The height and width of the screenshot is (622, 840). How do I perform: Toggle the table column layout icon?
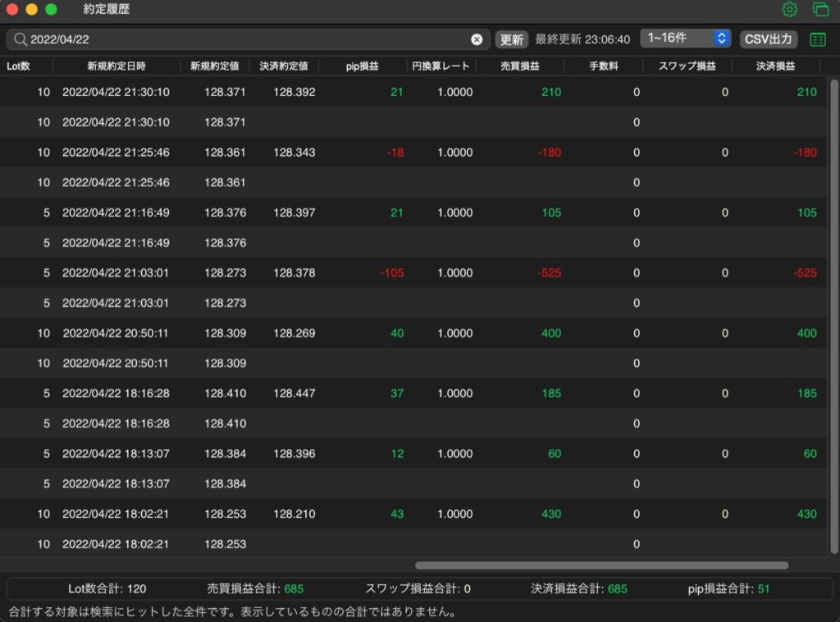(x=818, y=39)
